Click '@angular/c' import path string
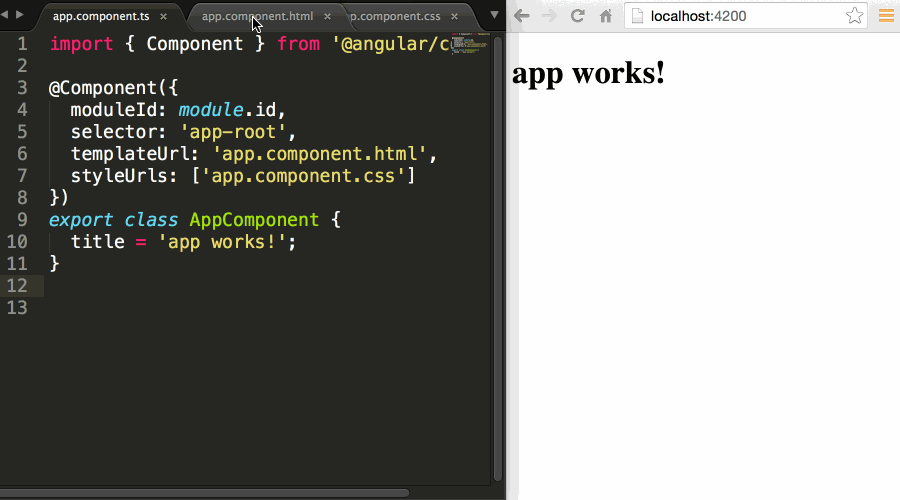The image size is (900, 500). [x=390, y=44]
